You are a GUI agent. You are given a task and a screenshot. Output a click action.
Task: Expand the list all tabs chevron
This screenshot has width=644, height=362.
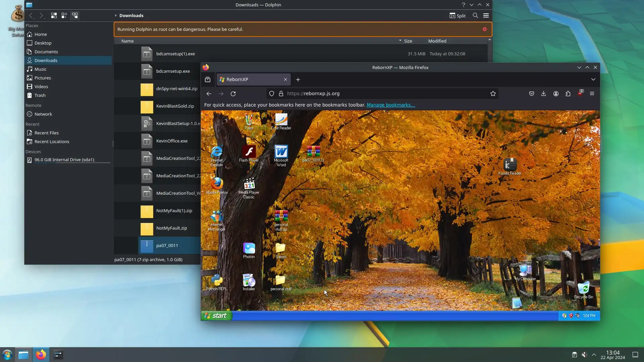tap(593, 79)
